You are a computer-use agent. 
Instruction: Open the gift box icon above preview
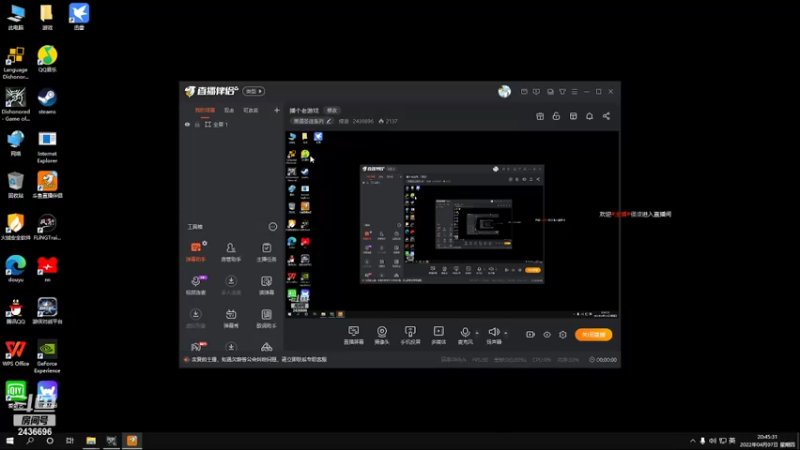pos(540,116)
